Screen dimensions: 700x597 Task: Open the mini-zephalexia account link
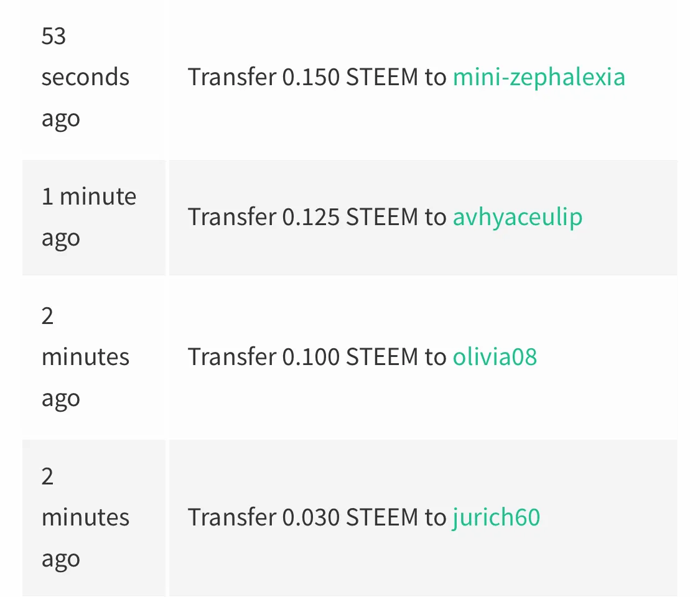click(x=539, y=77)
